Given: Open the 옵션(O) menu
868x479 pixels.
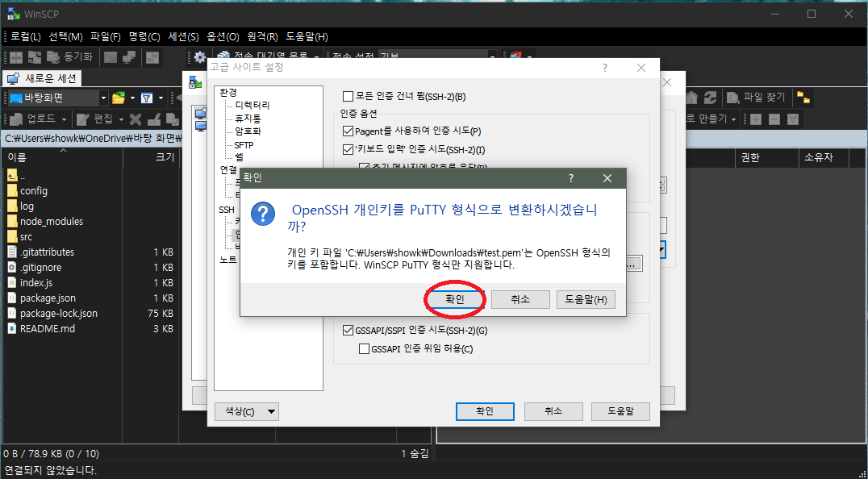Looking at the screenshot, I should point(223,37).
